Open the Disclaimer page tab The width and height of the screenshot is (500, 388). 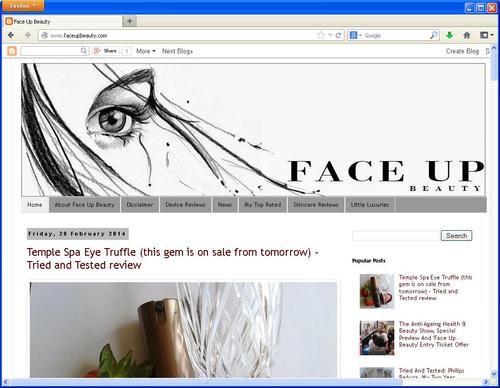click(x=140, y=205)
